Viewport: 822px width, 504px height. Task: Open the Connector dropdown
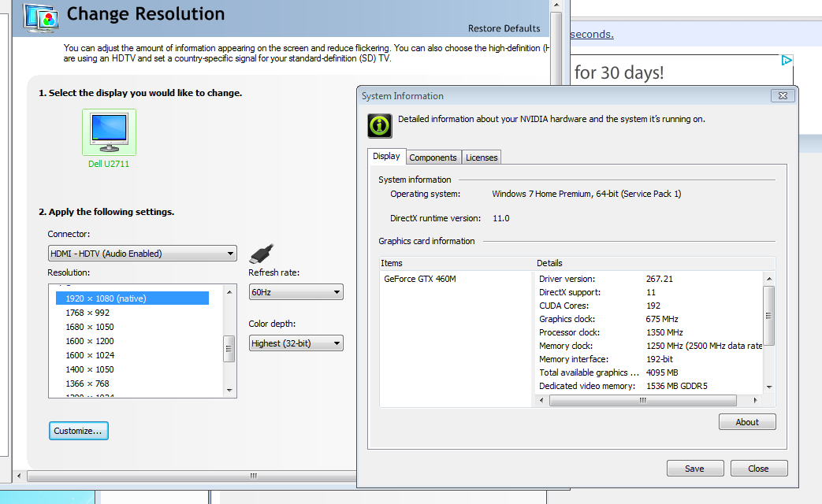tap(142, 254)
